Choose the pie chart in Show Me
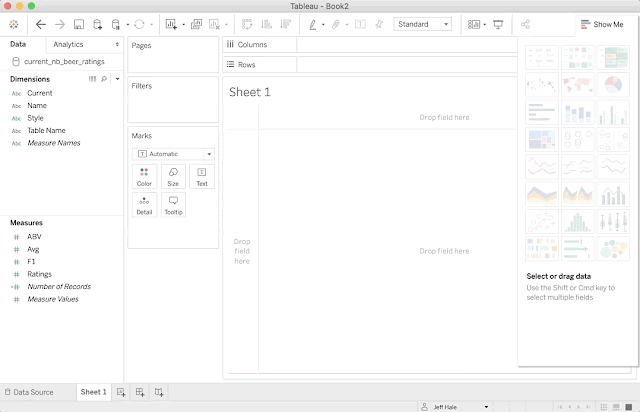640x412 pixels. [x=613, y=85]
